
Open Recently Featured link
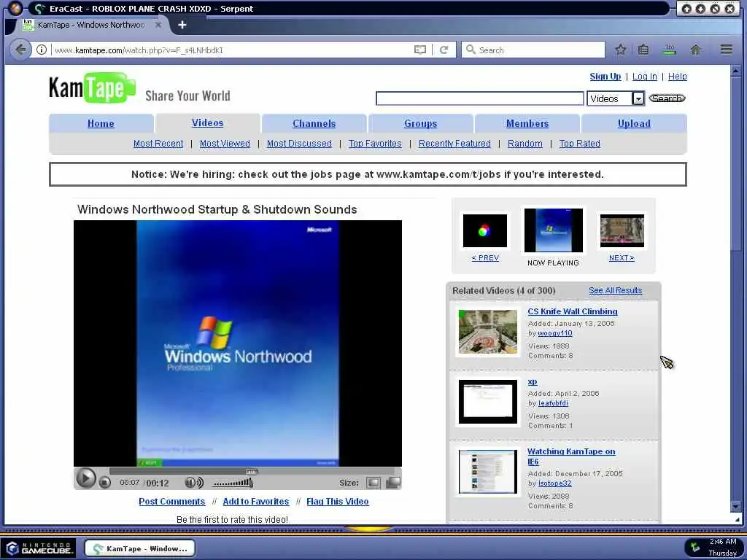(x=454, y=144)
